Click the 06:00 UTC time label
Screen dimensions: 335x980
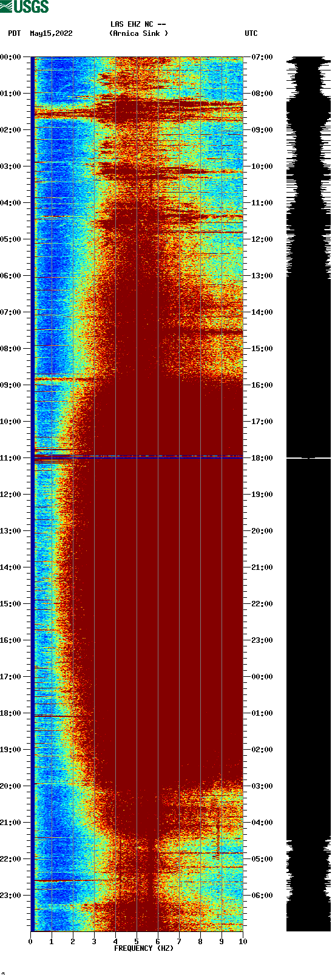(262, 896)
